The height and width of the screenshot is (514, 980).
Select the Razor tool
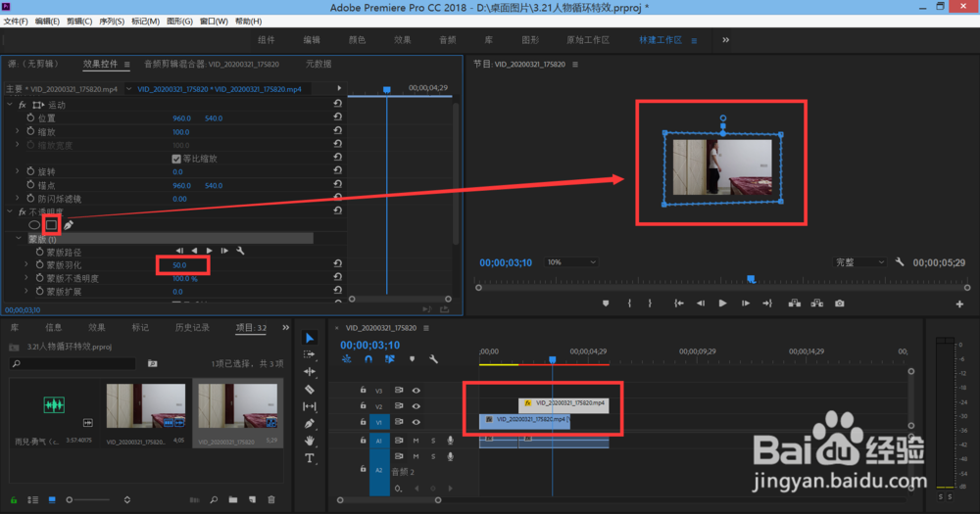[x=310, y=389]
